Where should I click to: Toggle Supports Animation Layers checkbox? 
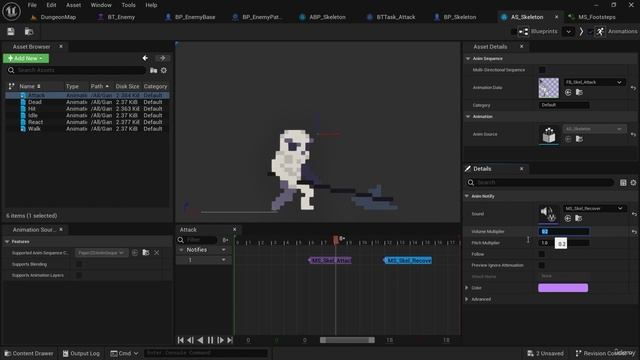pyautogui.click(x=79, y=276)
